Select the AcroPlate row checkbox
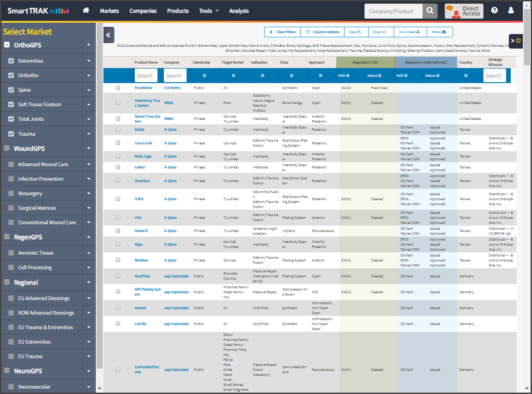Image resolution: width=532 pixels, height=394 pixels. coord(118,276)
